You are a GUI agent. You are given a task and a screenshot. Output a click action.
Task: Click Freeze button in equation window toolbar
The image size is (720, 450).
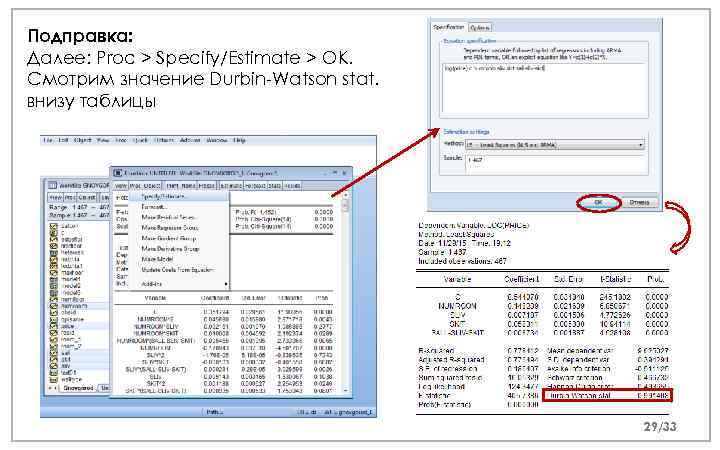click(x=207, y=186)
